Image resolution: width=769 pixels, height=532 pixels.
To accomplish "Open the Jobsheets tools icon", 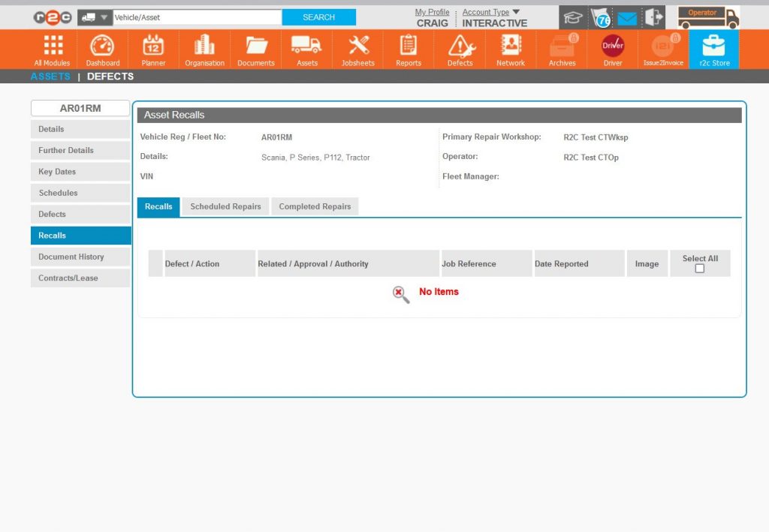I will click(358, 47).
